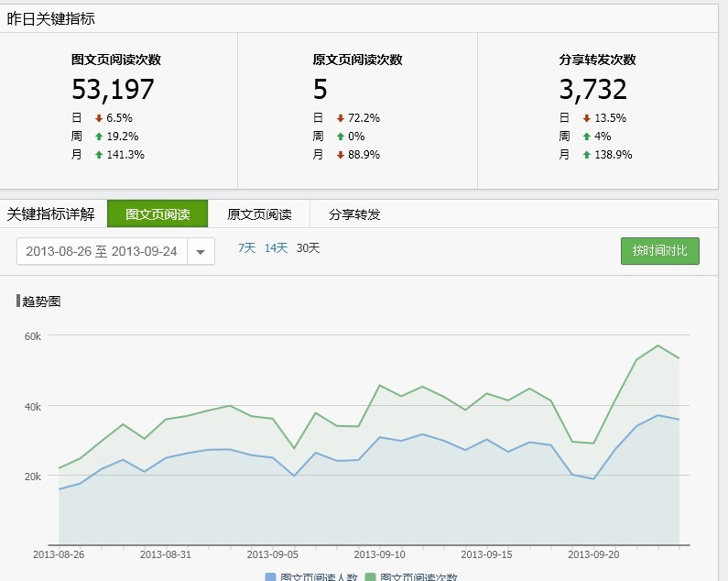The height and width of the screenshot is (581, 728).
Task: Click the 53,197 read count value
Action: pos(113,90)
